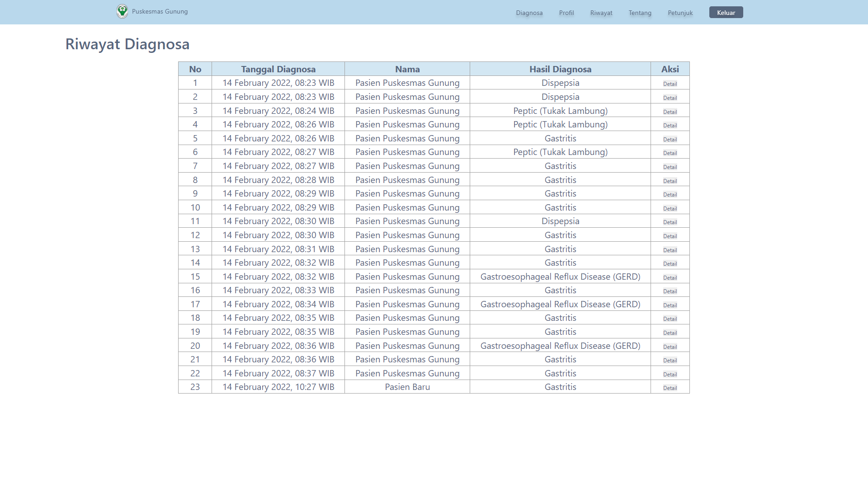Viewport: 868px width, 488px height.
Task: Select the Pasien Baru name cell
Action: click(407, 387)
